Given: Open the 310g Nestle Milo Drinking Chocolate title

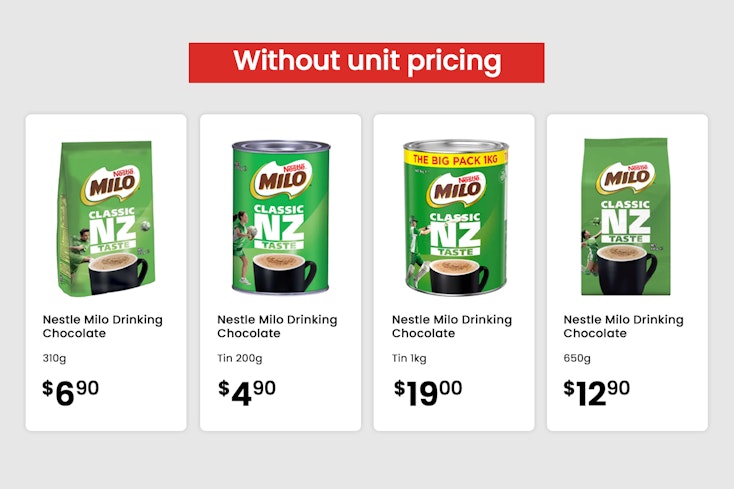Looking at the screenshot, I should coord(102,326).
